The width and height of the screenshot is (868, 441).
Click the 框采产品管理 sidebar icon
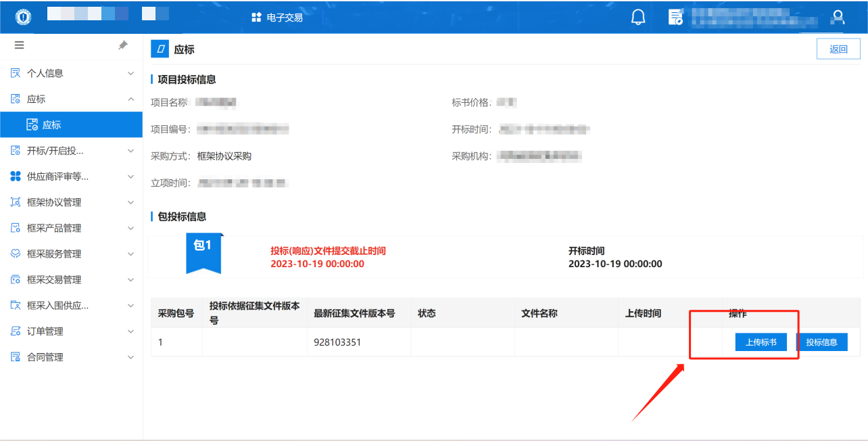pos(16,228)
